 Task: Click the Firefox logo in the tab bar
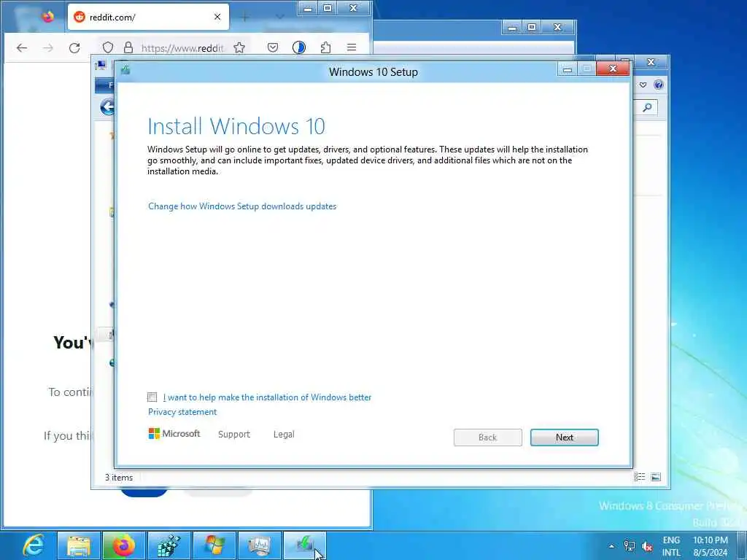coord(47,17)
